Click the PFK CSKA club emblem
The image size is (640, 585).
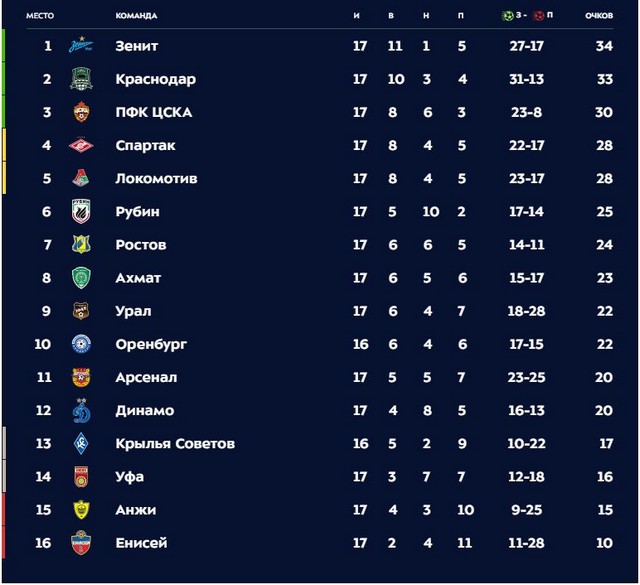click(81, 112)
